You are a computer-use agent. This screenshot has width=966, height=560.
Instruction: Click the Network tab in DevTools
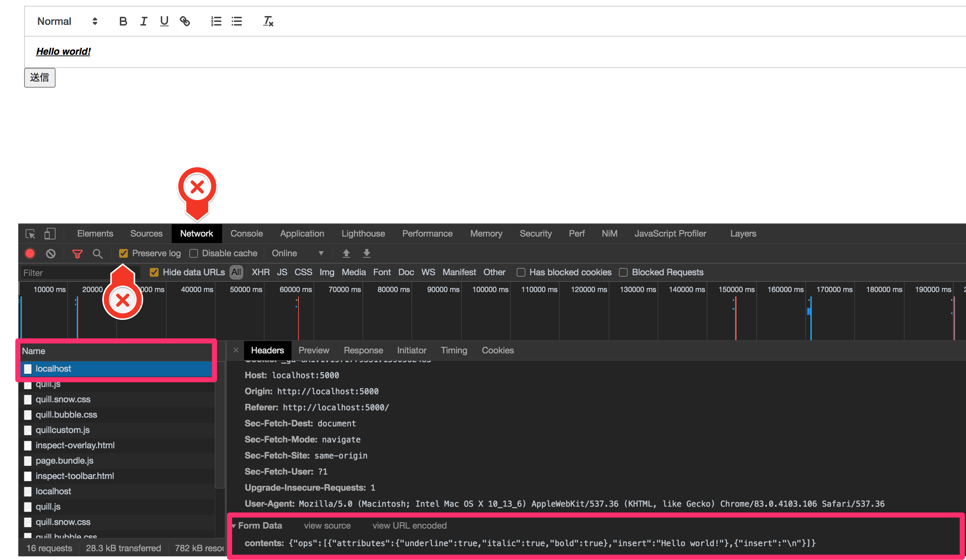point(197,233)
